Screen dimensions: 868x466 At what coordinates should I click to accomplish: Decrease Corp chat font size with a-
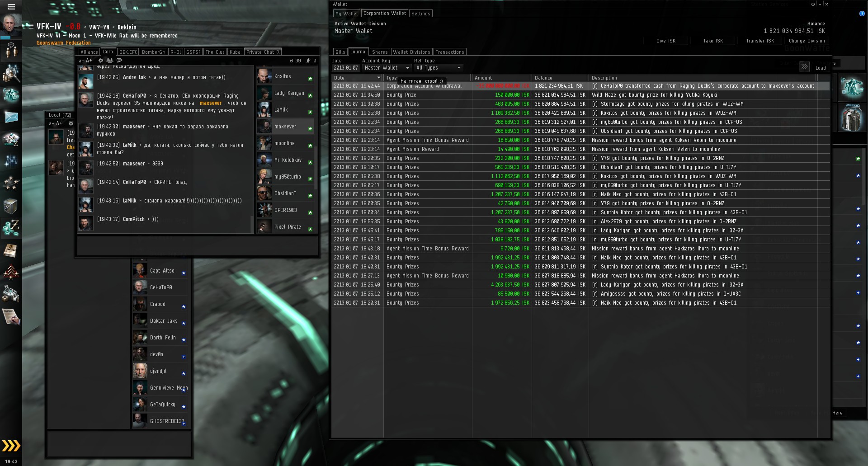click(81, 61)
